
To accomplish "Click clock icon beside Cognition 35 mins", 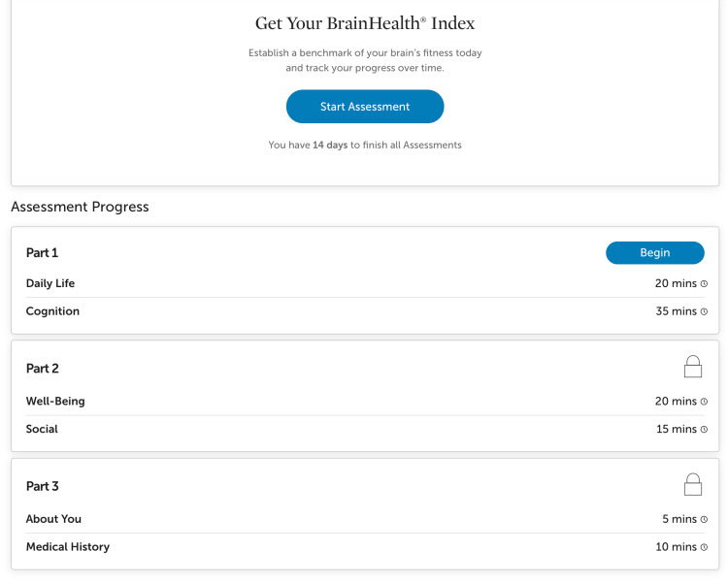I will point(704,311).
